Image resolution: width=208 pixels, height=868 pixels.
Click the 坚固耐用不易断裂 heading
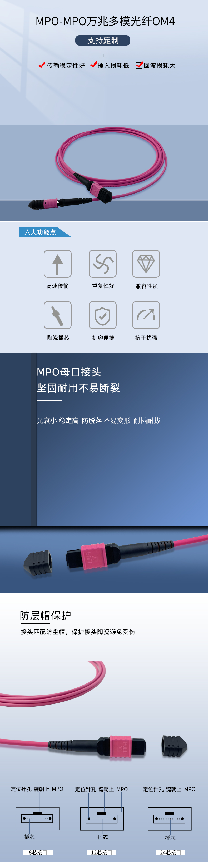(78, 388)
